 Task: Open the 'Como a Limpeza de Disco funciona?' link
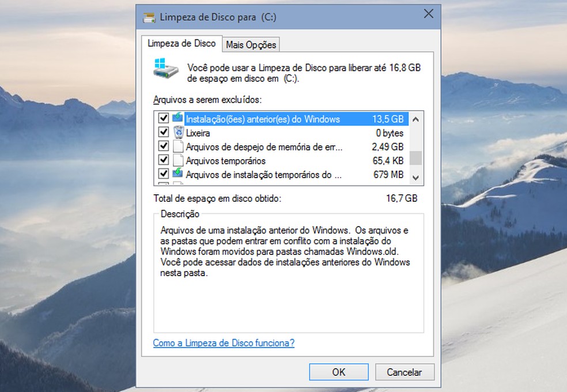(223, 342)
